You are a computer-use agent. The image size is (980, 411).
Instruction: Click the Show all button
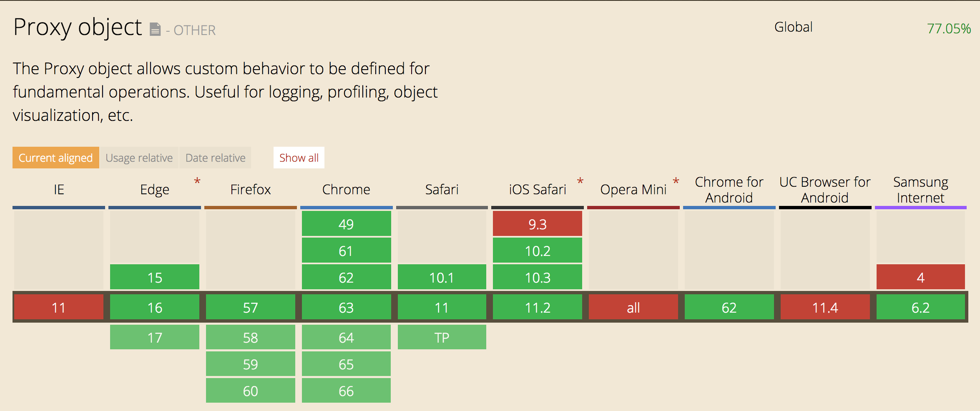(299, 158)
